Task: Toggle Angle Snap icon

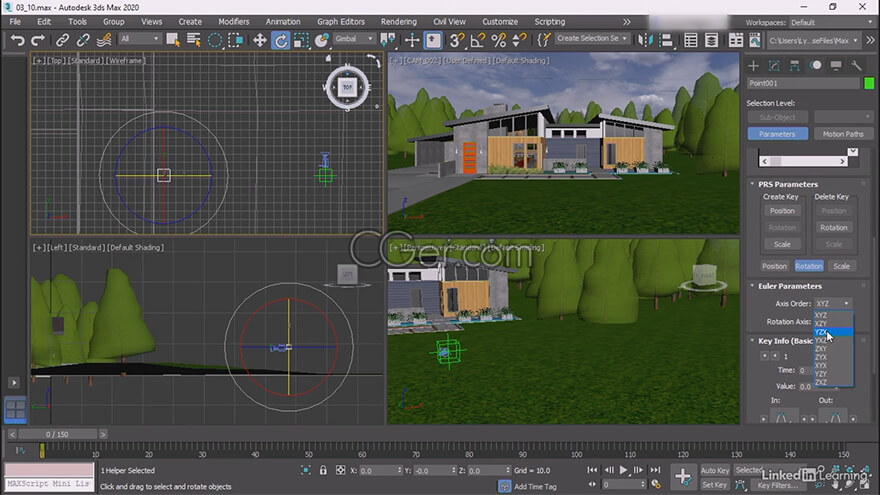Action: (x=478, y=40)
